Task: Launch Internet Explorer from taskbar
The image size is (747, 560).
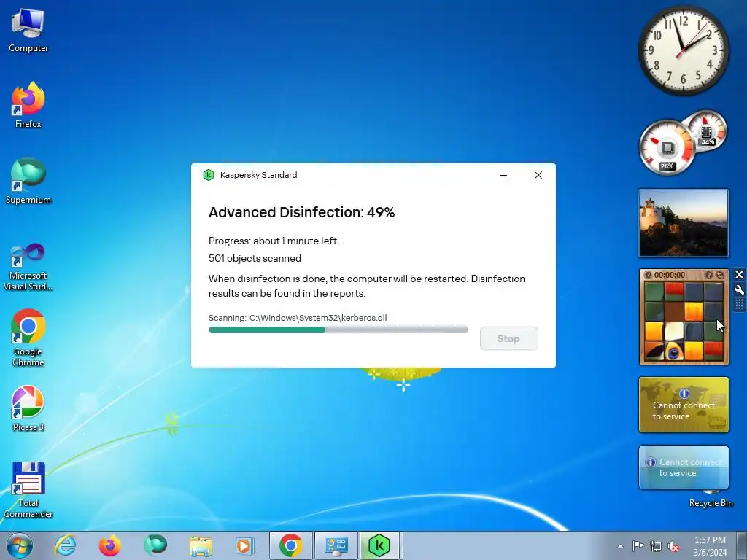Action: click(x=65, y=545)
